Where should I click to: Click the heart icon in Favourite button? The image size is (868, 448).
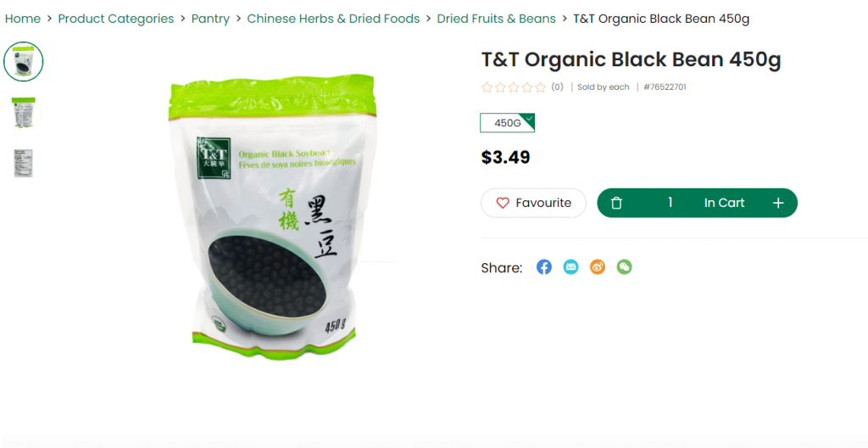(x=503, y=203)
